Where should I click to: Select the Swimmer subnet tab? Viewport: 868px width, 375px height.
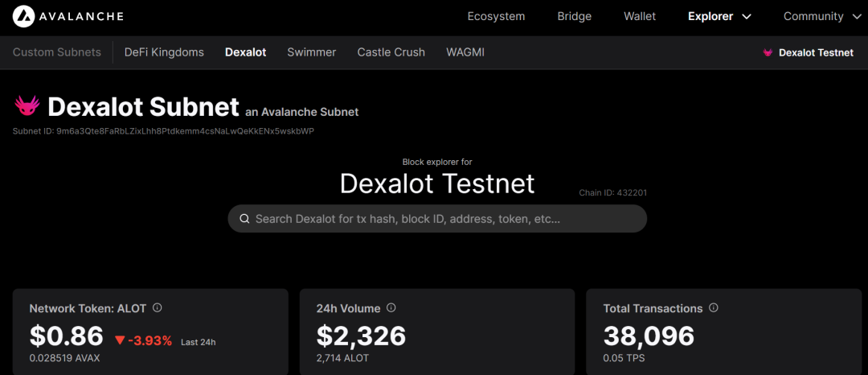coord(312,52)
